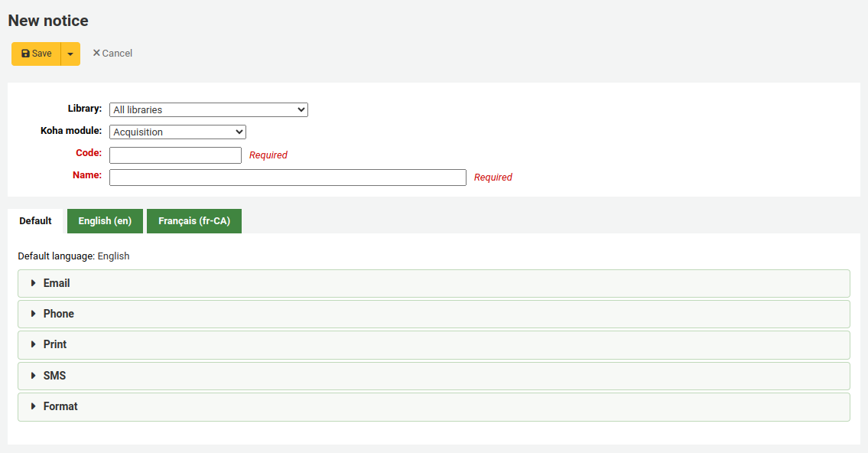This screenshot has width=868, height=453.
Task: Click inside the Name input field
Action: pos(288,177)
